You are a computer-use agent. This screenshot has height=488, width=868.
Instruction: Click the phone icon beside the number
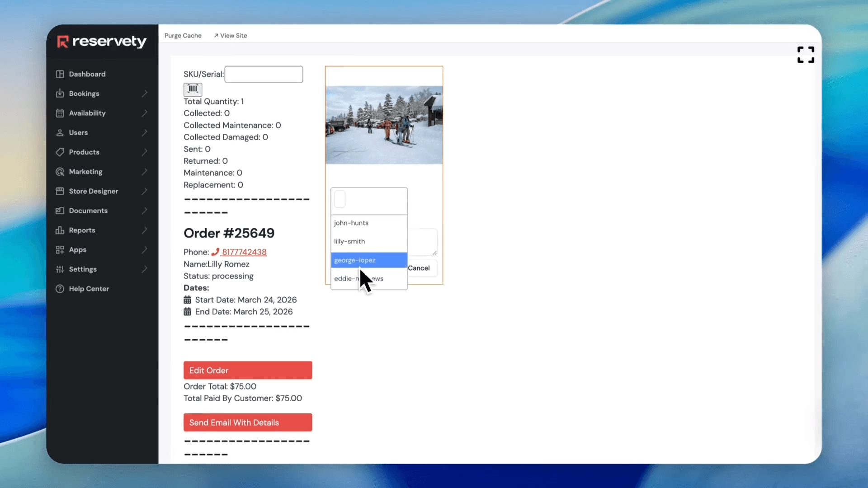215,252
